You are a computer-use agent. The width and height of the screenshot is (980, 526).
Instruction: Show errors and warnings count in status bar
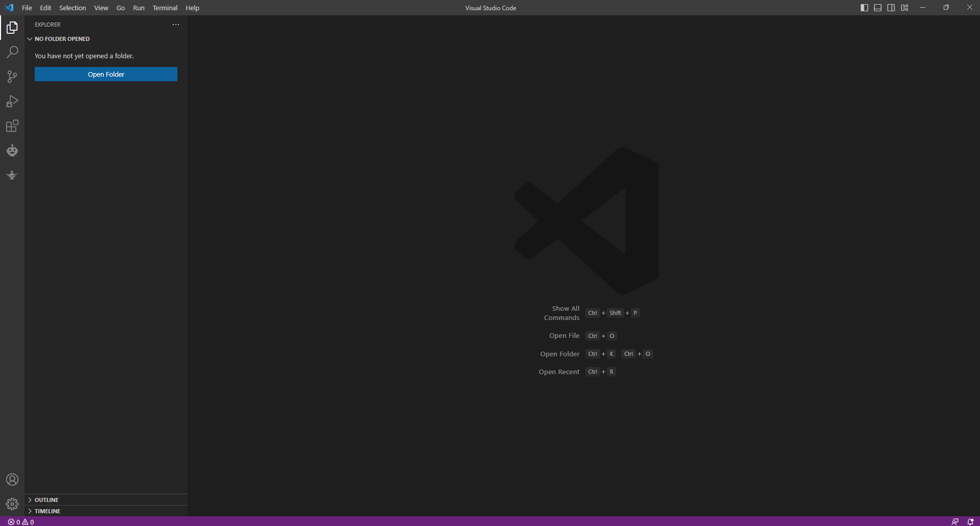tap(21, 522)
